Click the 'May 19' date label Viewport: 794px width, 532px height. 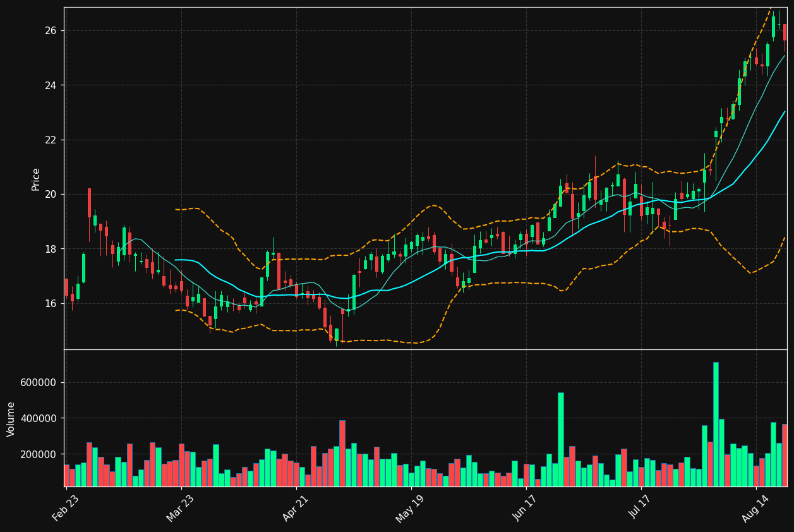[x=410, y=507]
